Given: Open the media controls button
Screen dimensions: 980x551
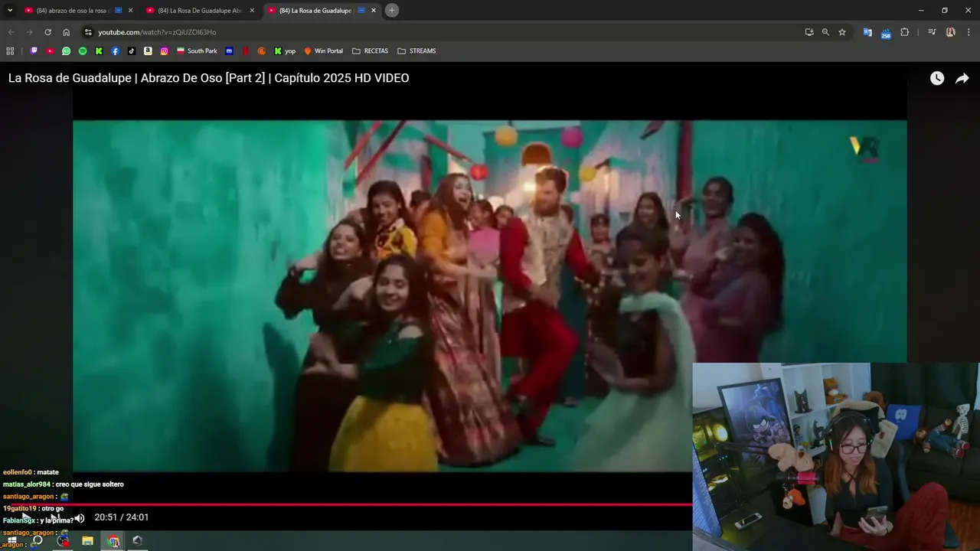Looking at the screenshot, I should [x=932, y=32].
